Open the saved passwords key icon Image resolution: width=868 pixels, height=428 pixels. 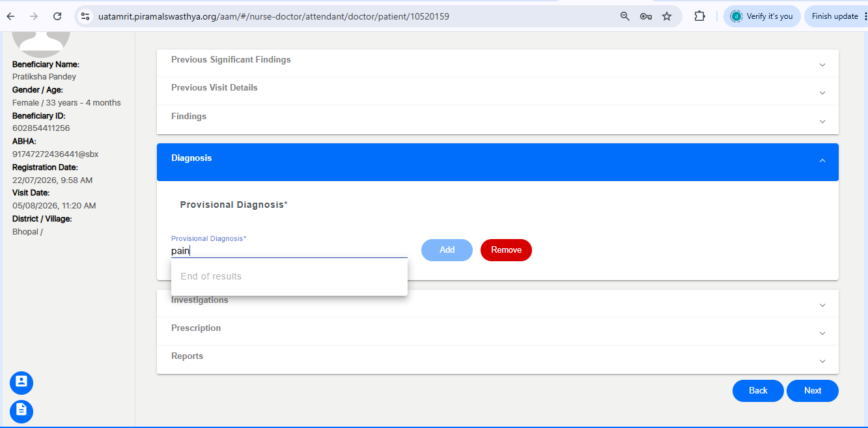click(646, 16)
